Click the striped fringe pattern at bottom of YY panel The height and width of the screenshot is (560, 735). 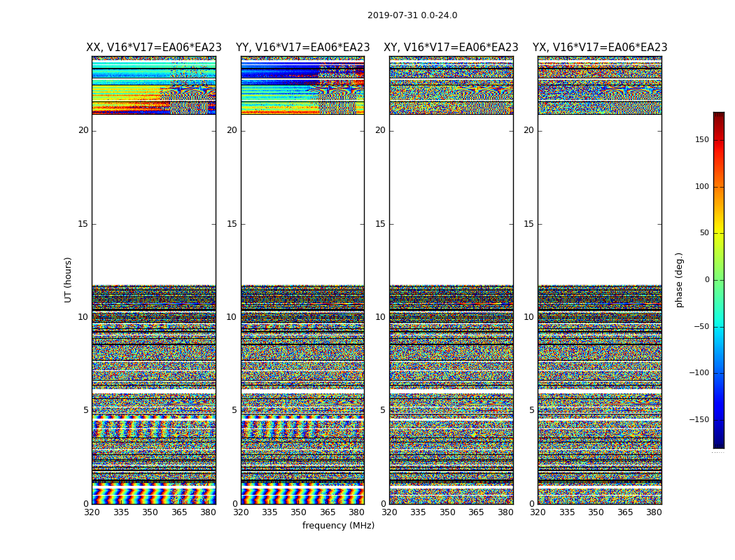[303, 493]
